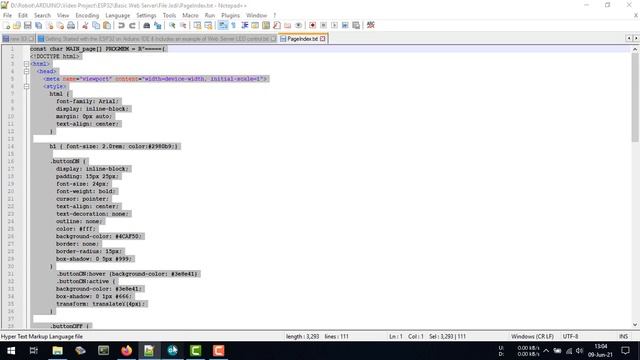640x360 pixels.
Task: Click UTF-8 encoding in the status bar
Action: pyautogui.click(x=570, y=336)
